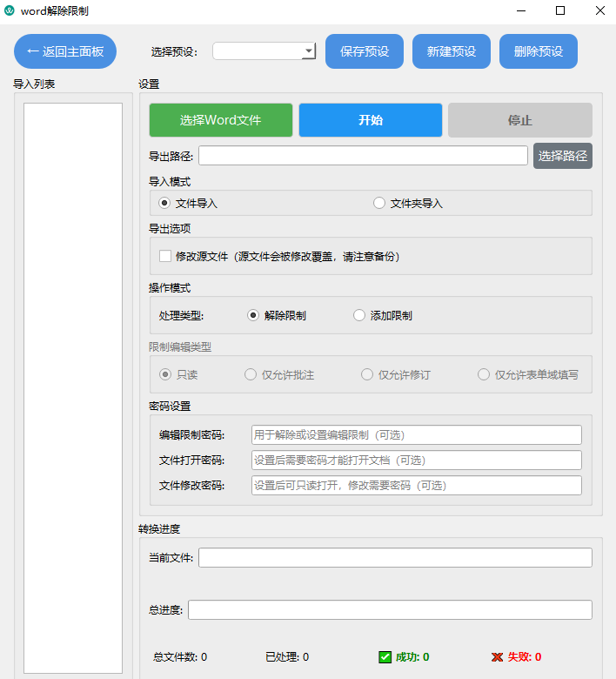Click the 文件修改密码 input field
This screenshot has width=616, height=679.
point(417,486)
